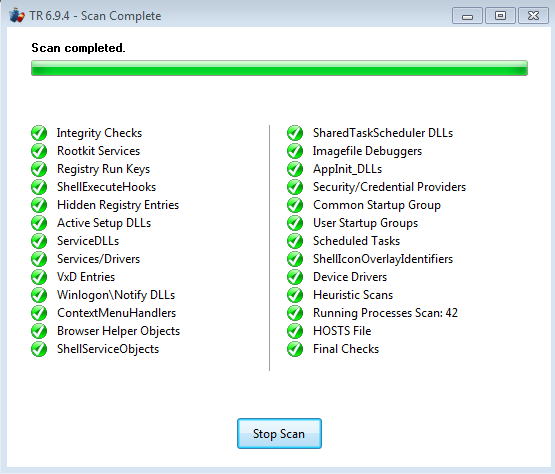
Task: Click the Security/Credential Providers label
Action: [x=389, y=187]
